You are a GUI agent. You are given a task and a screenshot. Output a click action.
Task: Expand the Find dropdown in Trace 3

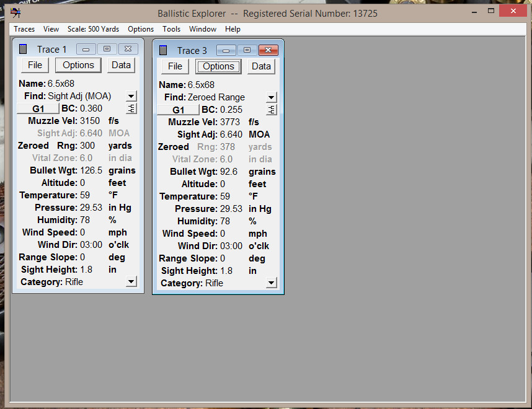272,97
